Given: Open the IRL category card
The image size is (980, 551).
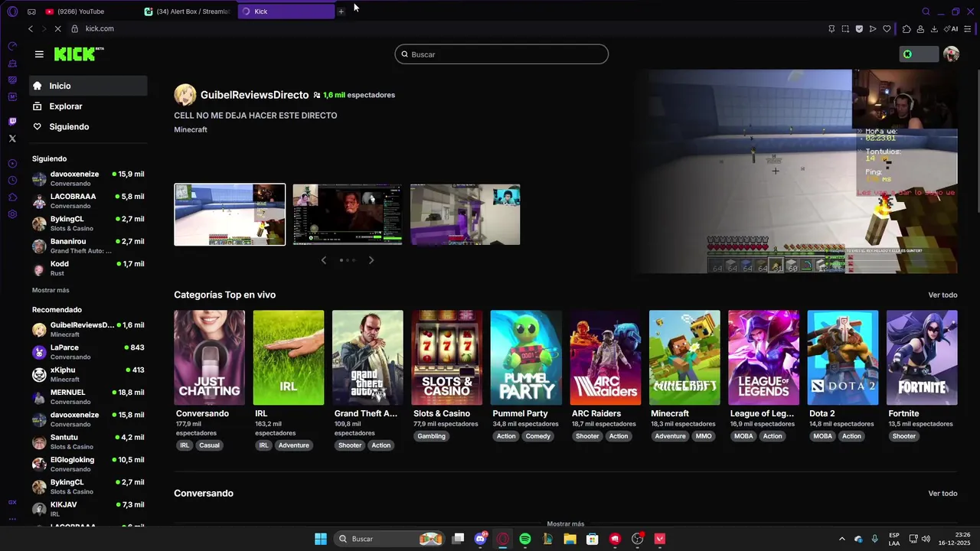Looking at the screenshot, I should coord(289,357).
